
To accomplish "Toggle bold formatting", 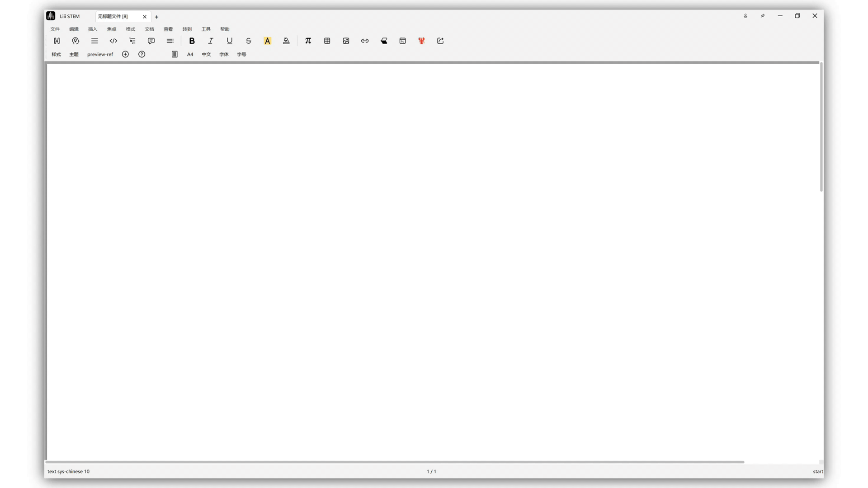I will click(x=192, y=41).
